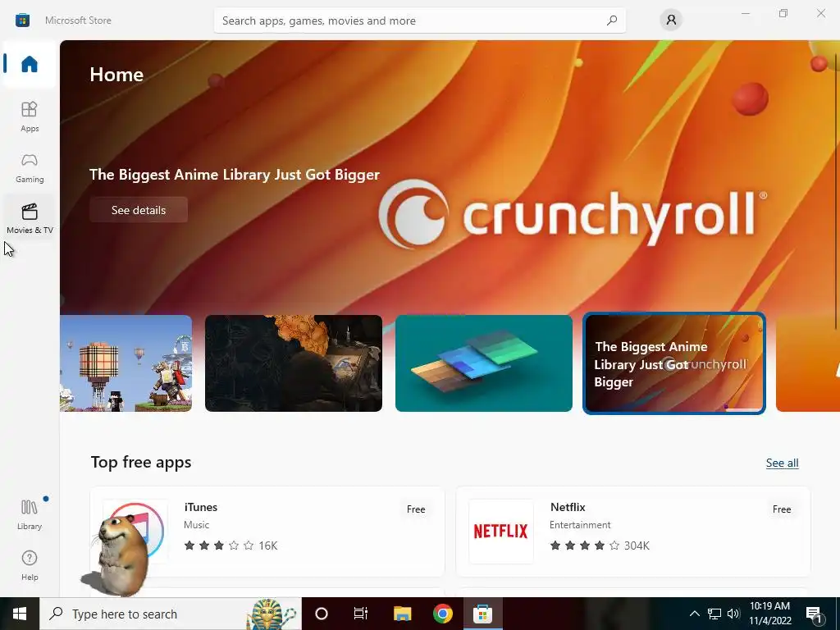Click See all for Top free apps
This screenshot has width=840, height=630.
[x=782, y=463]
